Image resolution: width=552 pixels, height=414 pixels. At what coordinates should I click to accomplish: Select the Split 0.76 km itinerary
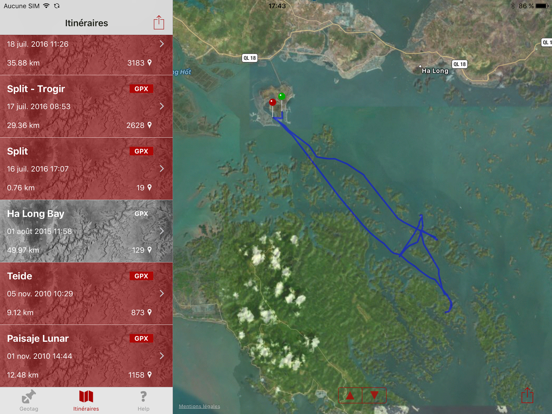click(x=86, y=169)
